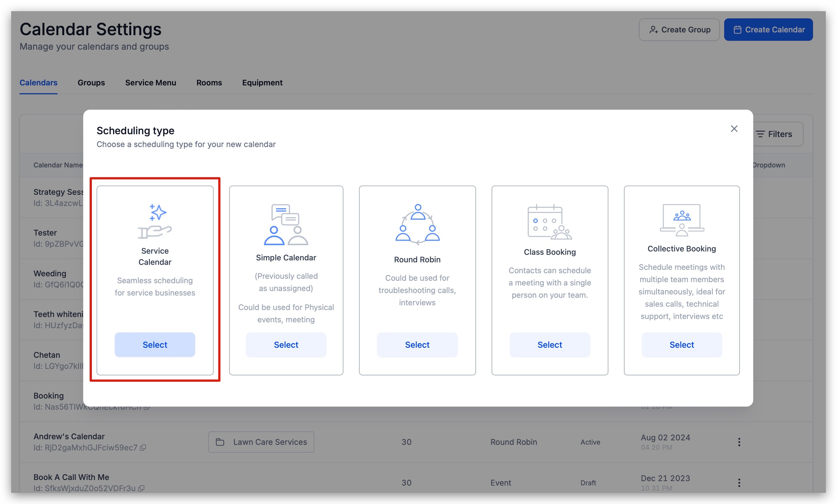Select the Simple Calendar type
The image size is (837, 504).
[286, 345]
